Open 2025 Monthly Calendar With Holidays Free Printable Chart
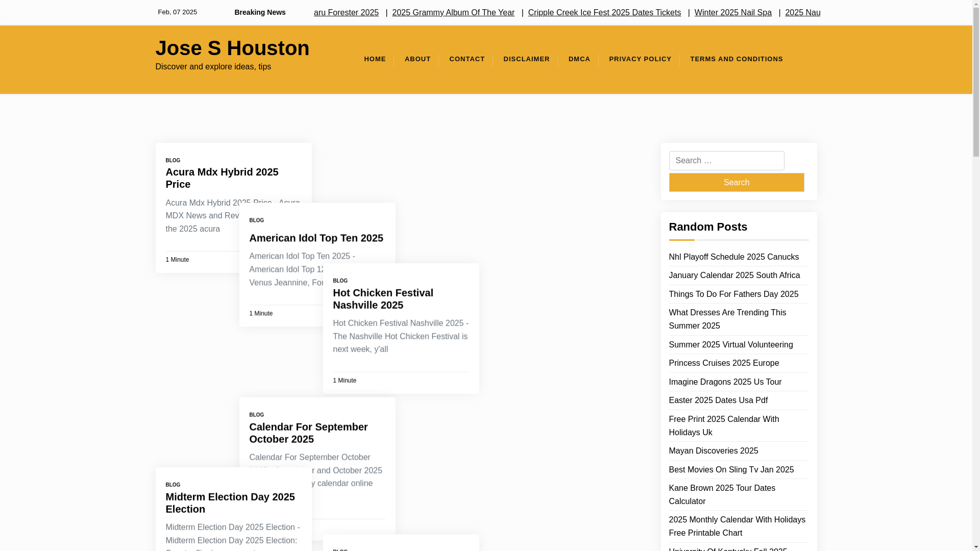Screen dimensions: 980x551 [x=737, y=527]
